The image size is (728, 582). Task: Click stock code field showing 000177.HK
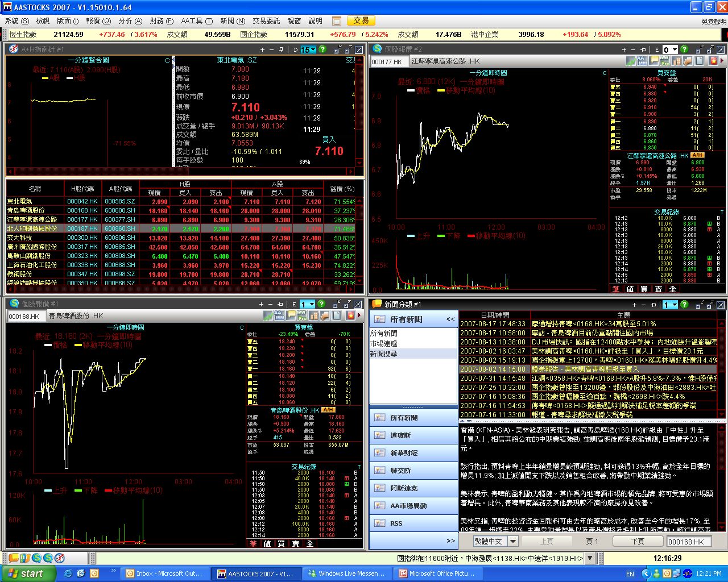389,61
